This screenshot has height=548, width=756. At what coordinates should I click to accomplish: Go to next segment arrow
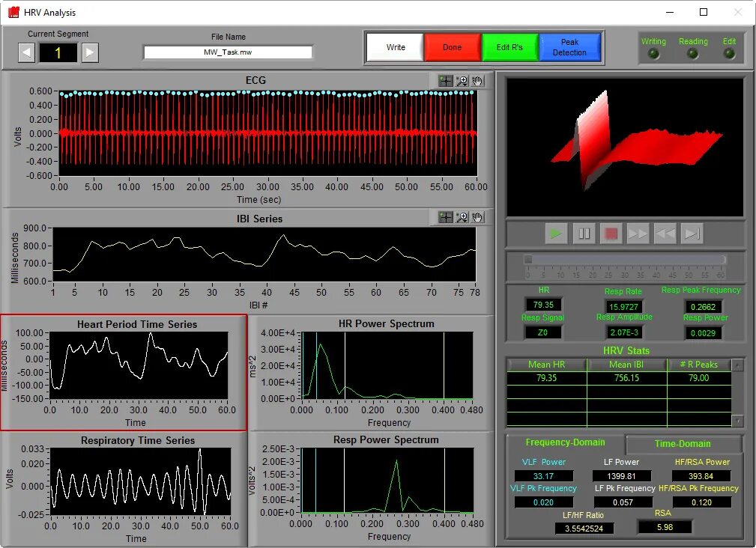pyautogui.click(x=90, y=52)
